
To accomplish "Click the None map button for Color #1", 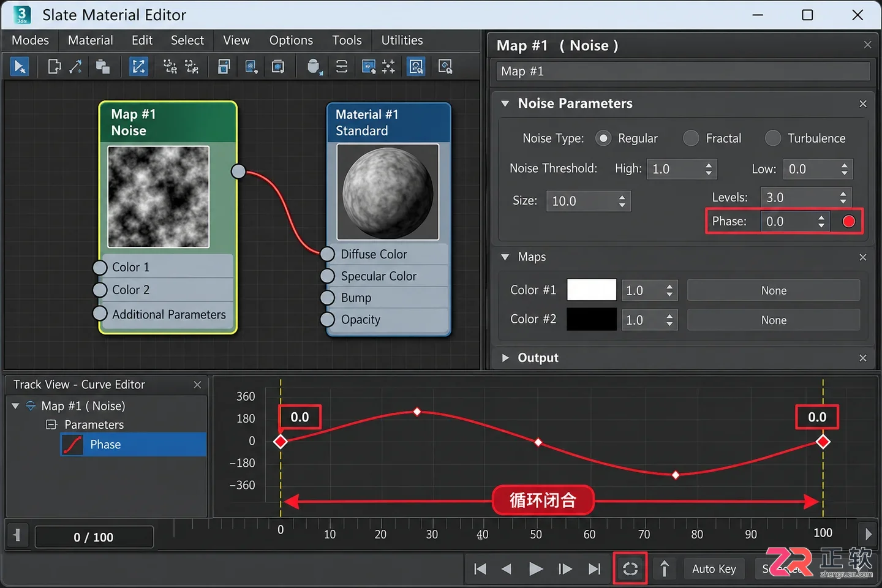I will (x=774, y=290).
